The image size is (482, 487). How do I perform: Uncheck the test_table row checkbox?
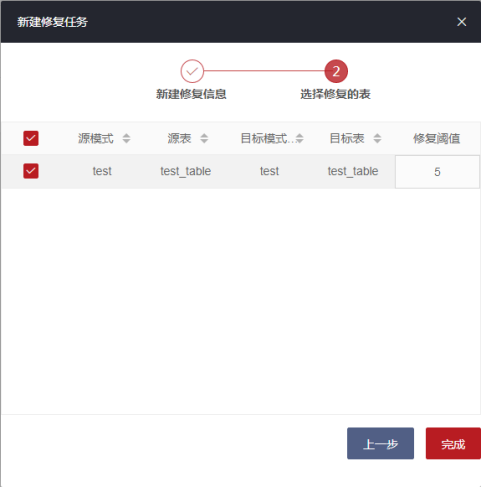(x=31, y=171)
